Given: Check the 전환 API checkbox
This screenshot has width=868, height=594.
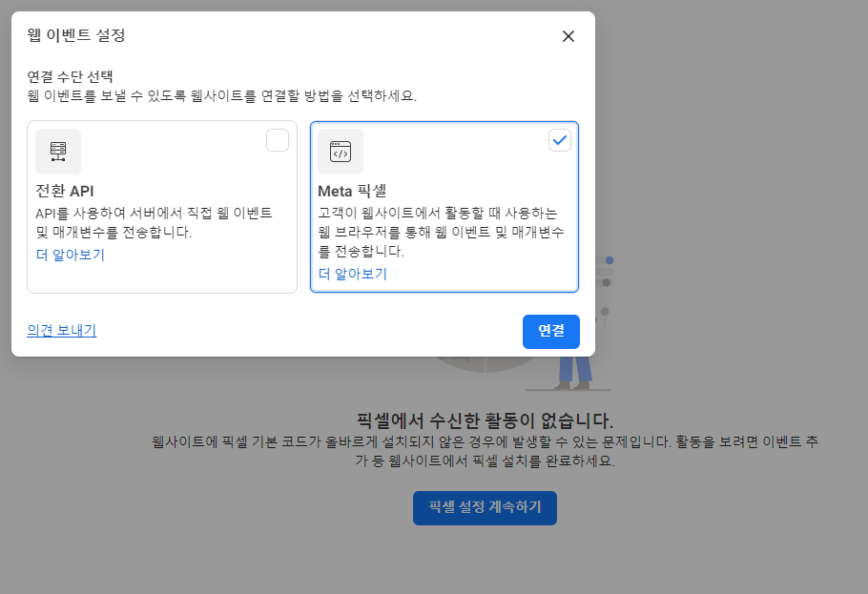Looking at the screenshot, I should pyautogui.click(x=278, y=140).
